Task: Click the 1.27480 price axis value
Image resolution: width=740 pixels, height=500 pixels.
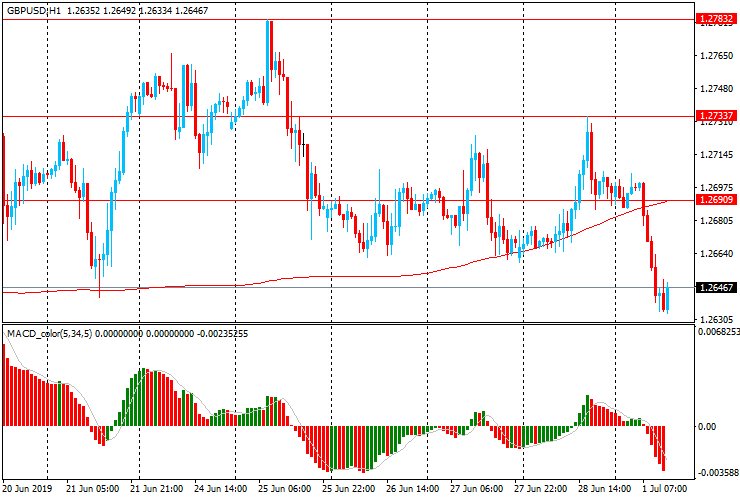Action: (x=716, y=89)
